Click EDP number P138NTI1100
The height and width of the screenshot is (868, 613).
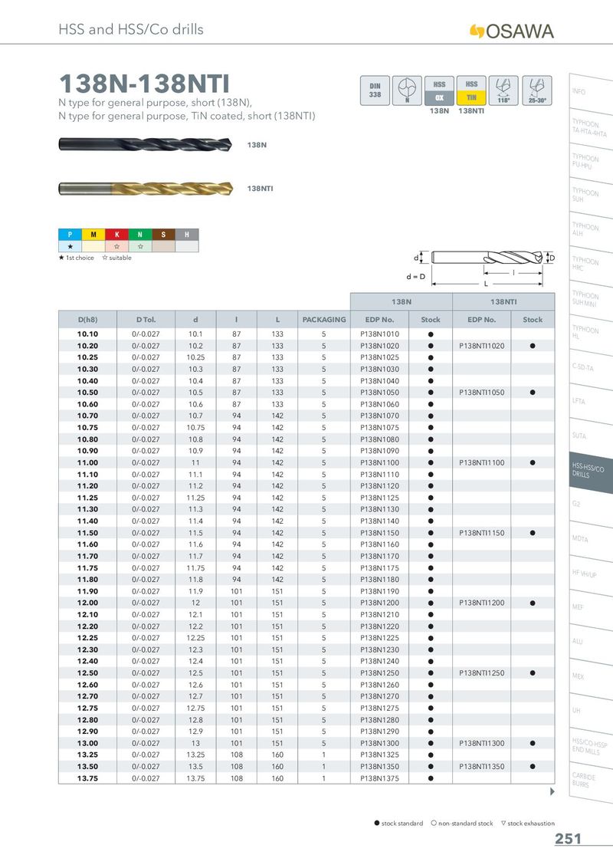pos(481,463)
